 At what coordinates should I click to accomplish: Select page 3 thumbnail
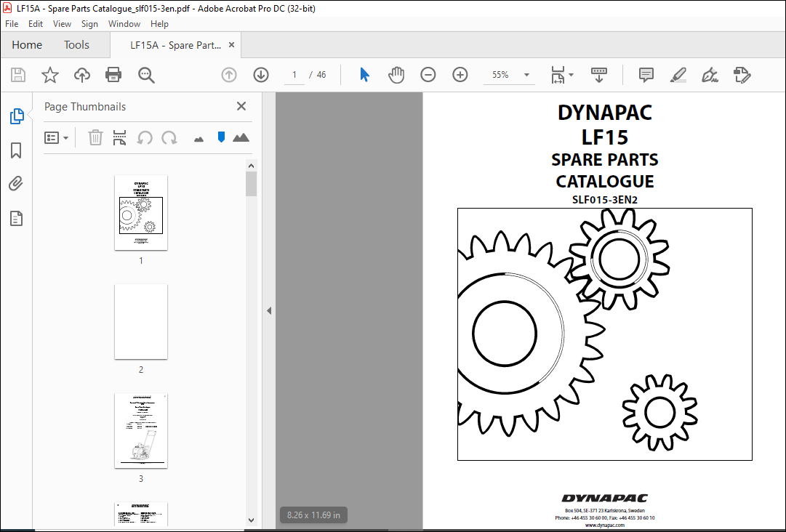point(141,431)
